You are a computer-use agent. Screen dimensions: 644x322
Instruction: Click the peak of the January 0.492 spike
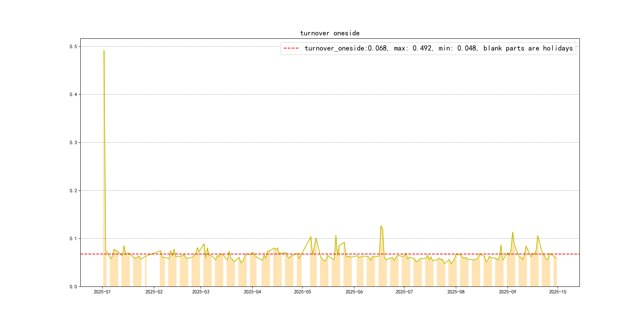(104, 50)
